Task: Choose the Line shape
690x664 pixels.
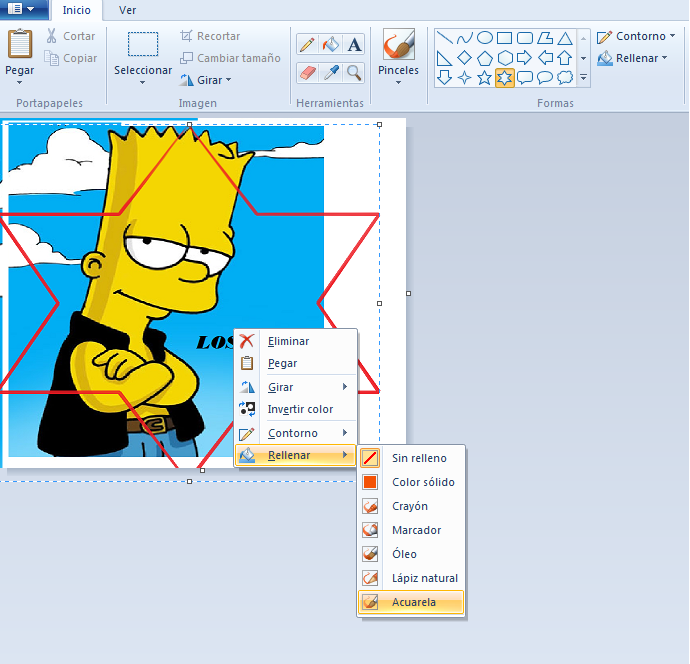Action: (444, 38)
